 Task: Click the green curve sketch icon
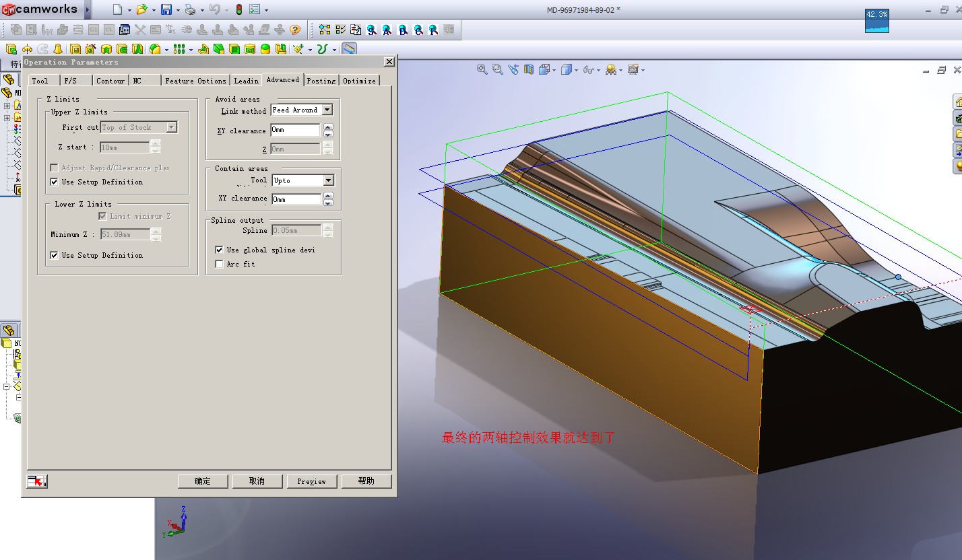pos(323,49)
